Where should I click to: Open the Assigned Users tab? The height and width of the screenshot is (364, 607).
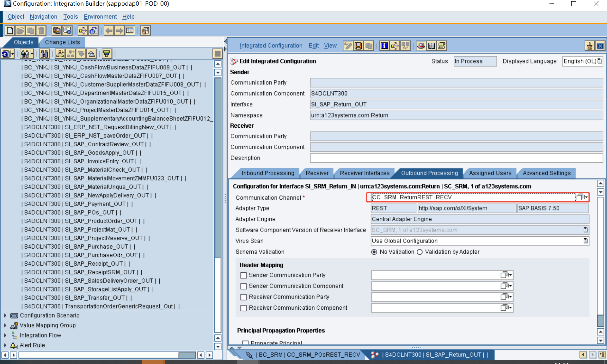[x=490, y=173]
